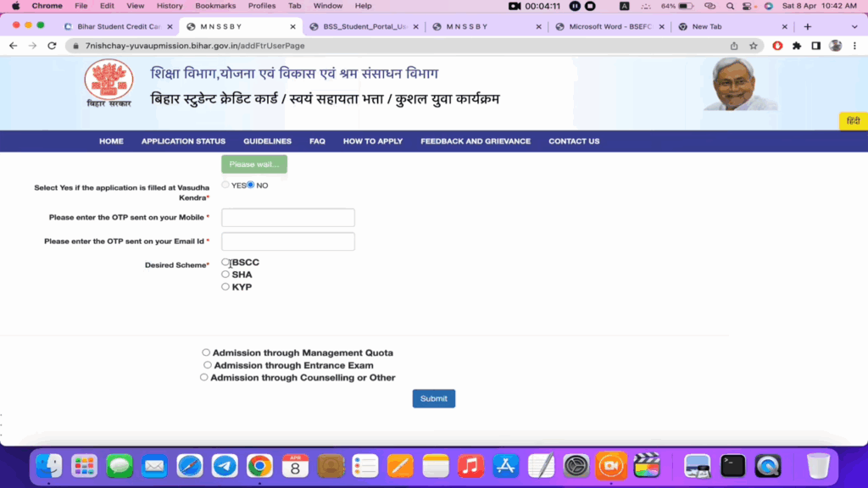Switch to the BSS_Student_Portal tab

pos(364,26)
